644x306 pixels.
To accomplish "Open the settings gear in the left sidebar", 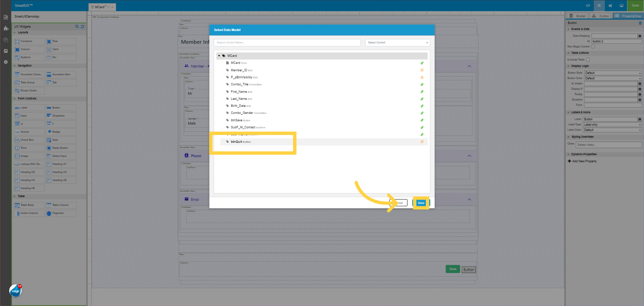I will [6, 62].
